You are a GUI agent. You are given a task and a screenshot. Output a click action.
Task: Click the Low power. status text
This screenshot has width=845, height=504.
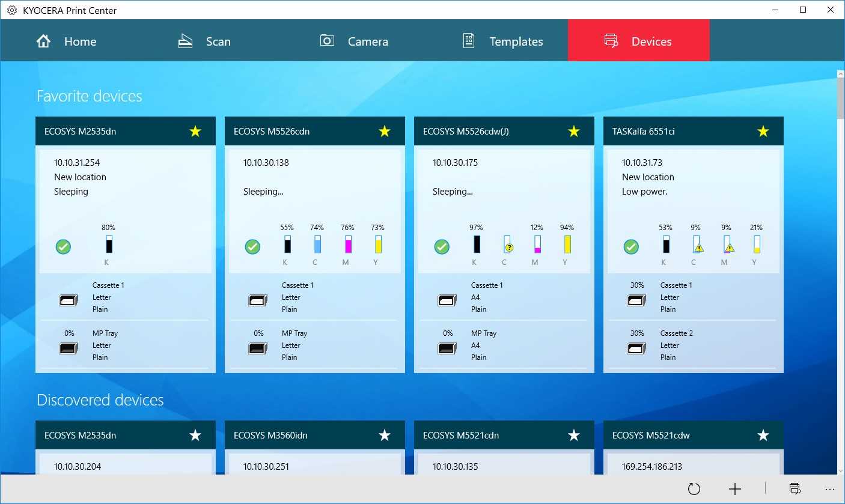point(645,192)
